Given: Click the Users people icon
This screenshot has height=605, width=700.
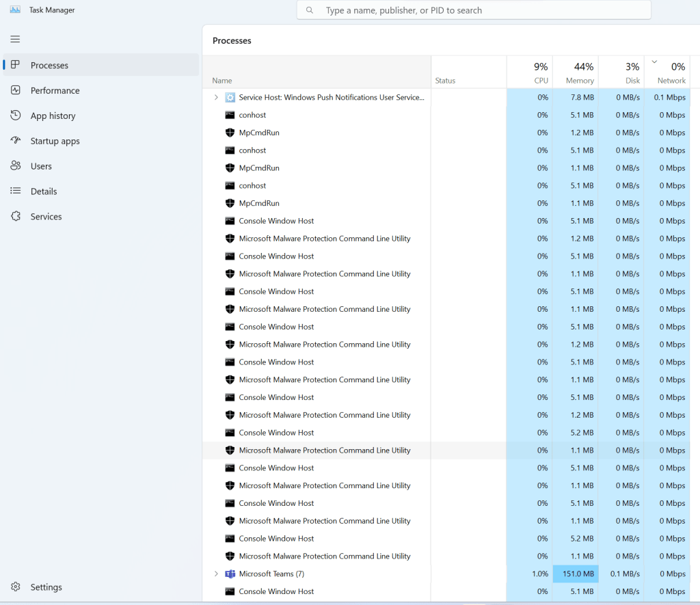Looking at the screenshot, I should click(x=16, y=166).
